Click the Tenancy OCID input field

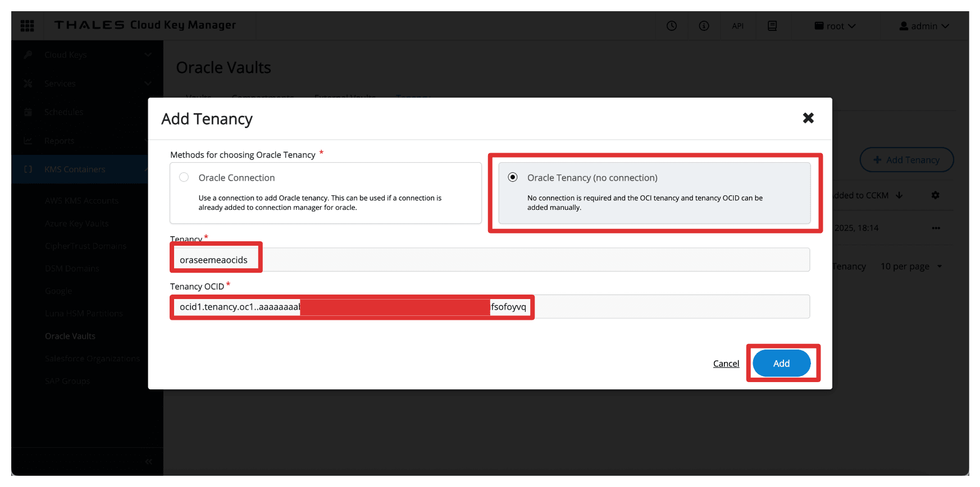(490, 307)
